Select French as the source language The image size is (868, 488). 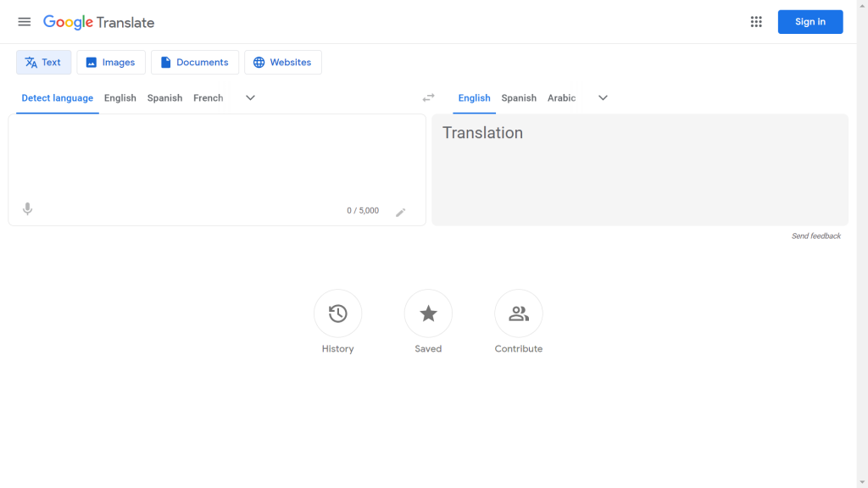pyautogui.click(x=208, y=97)
